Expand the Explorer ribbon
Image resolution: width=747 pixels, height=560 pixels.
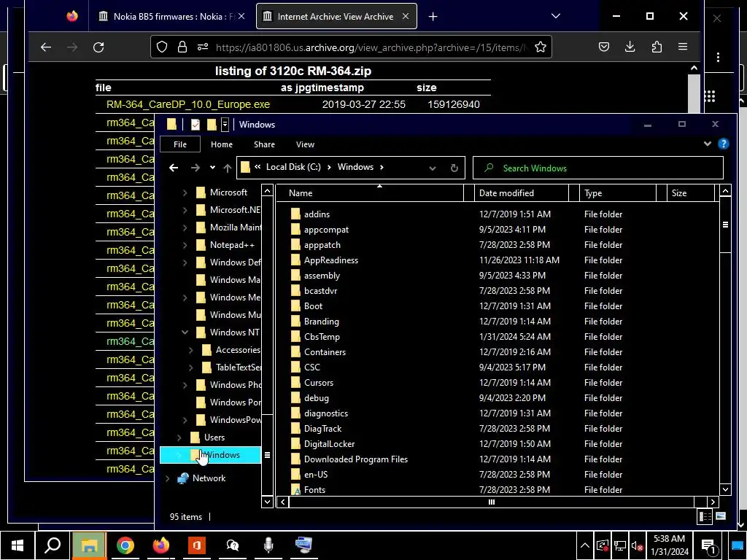pyautogui.click(x=708, y=144)
